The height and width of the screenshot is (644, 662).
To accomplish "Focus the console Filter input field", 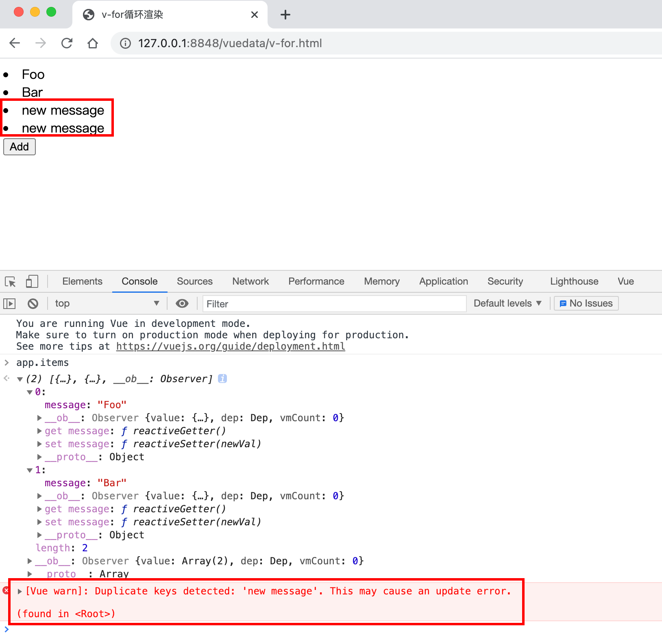I will coord(334,304).
